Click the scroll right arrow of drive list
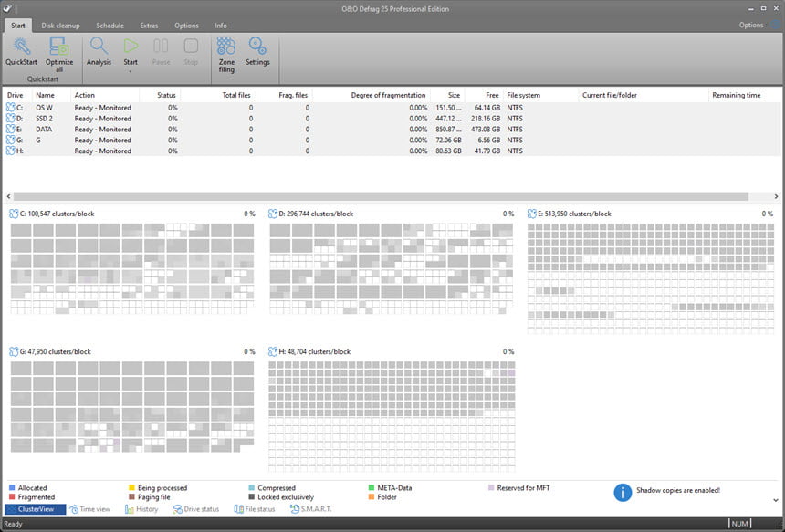 [x=776, y=197]
